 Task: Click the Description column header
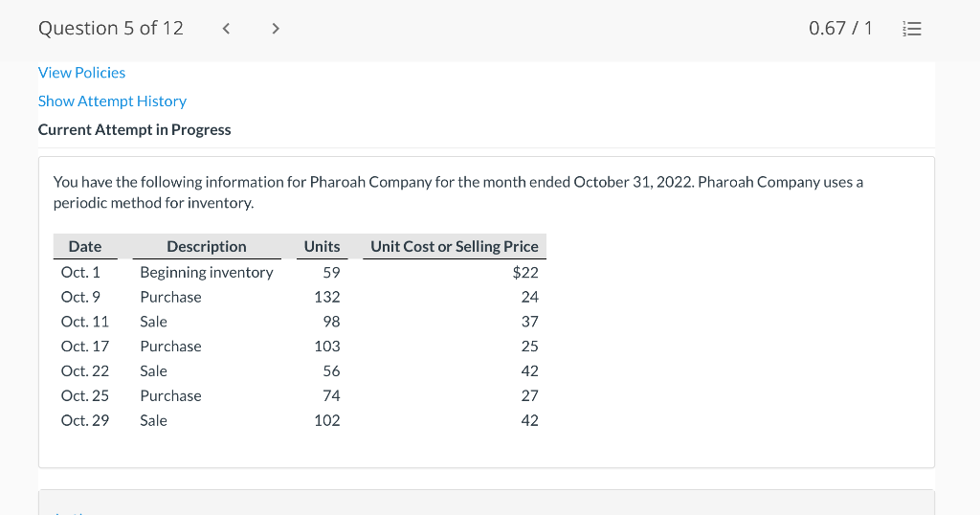207,247
